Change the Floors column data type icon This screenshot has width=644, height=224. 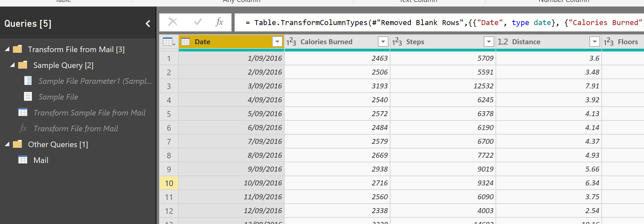[609, 42]
